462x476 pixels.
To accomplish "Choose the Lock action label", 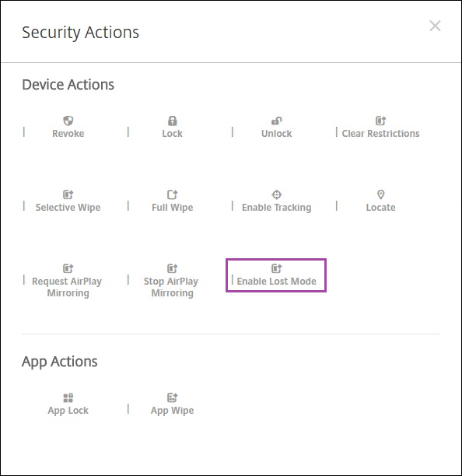I will click(172, 134).
